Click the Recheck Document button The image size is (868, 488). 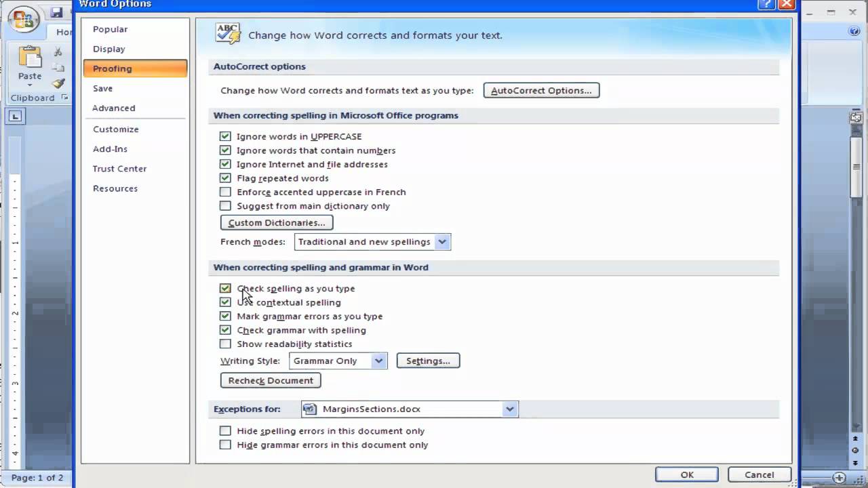coord(271,380)
